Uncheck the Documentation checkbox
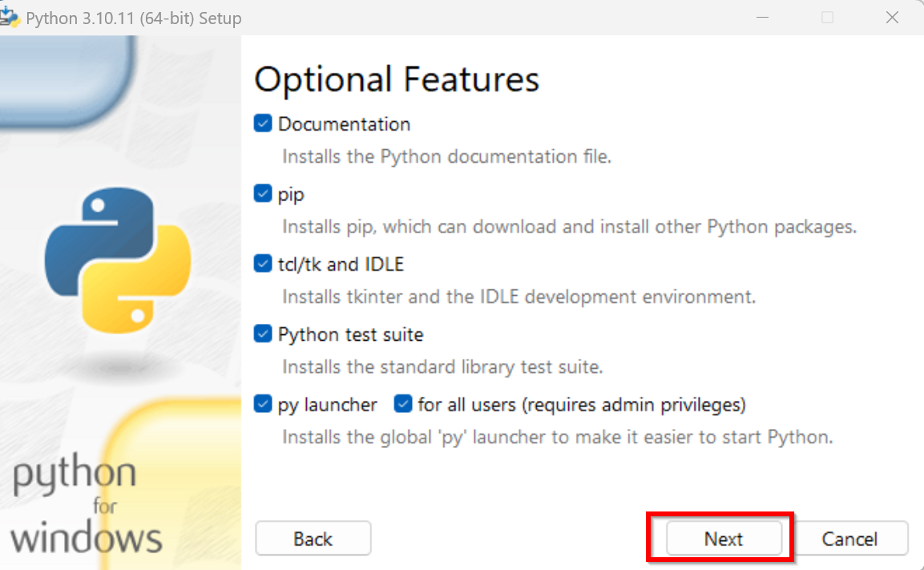Image resolution: width=924 pixels, height=570 pixels. [263, 123]
